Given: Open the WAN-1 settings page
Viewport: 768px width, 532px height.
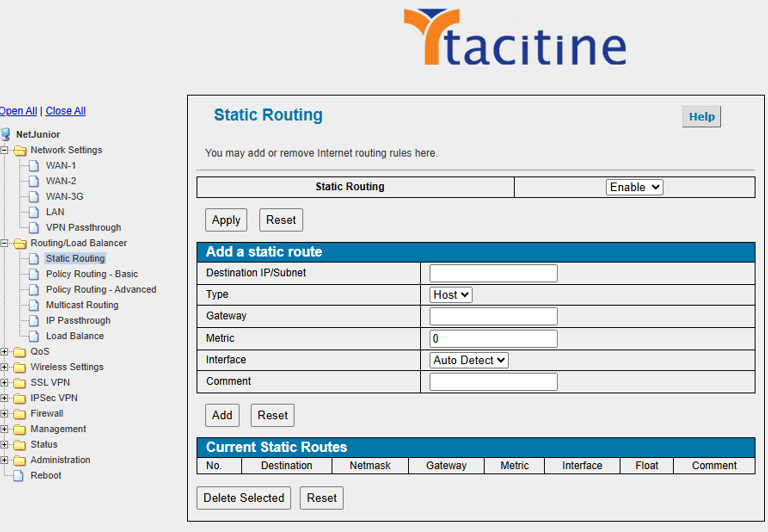Looking at the screenshot, I should coord(61,166).
